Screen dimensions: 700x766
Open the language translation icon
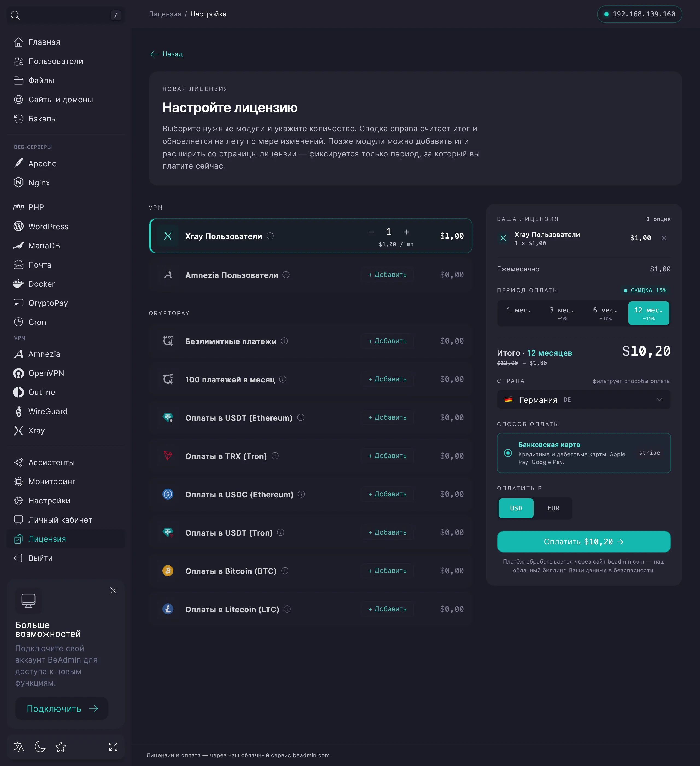point(19,747)
